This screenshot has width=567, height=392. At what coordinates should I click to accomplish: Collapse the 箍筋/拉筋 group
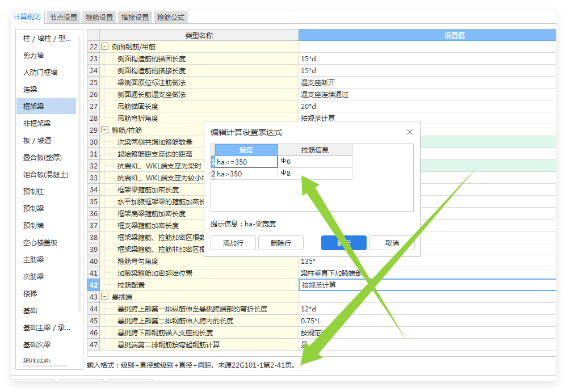tap(104, 130)
